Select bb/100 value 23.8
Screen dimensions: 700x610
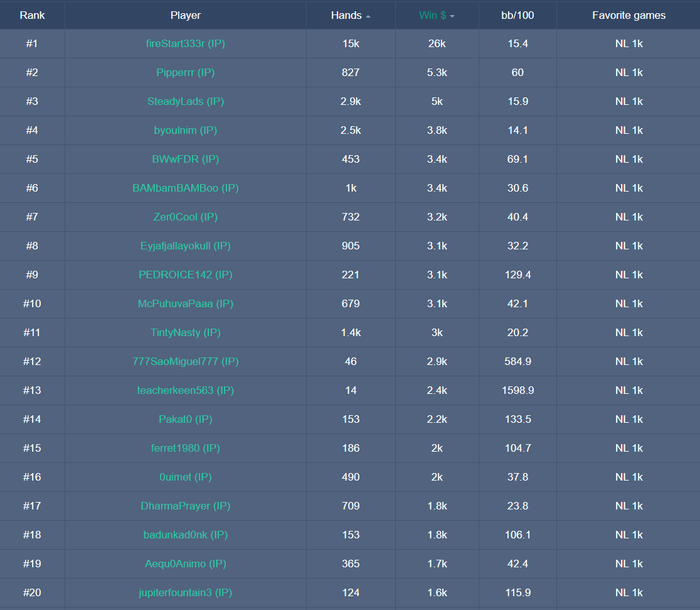tap(517, 506)
